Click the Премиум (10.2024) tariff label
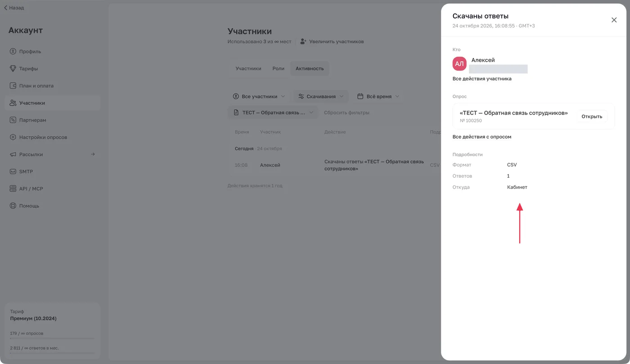The height and width of the screenshot is (364, 630). pyautogui.click(x=33, y=319)
